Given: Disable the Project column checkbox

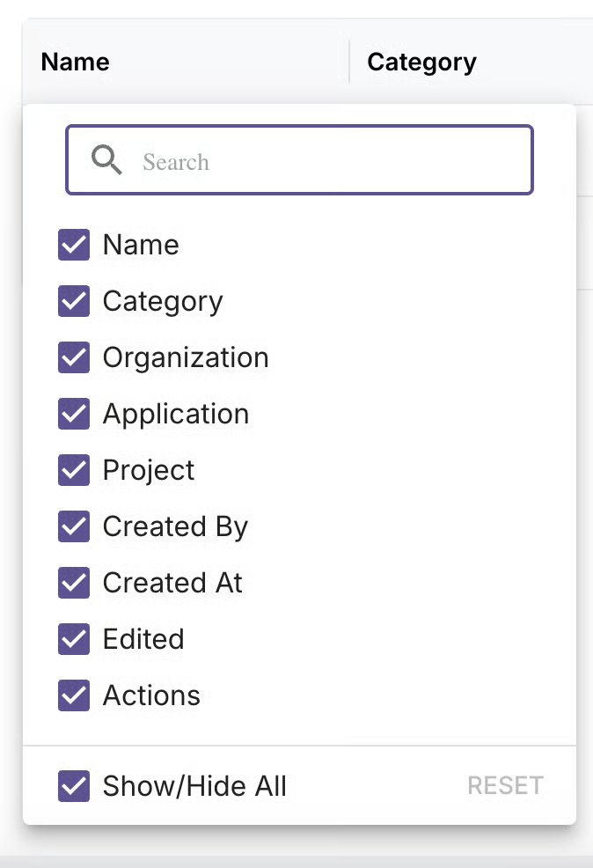Looking at the screenshot, I should (74, 470).
